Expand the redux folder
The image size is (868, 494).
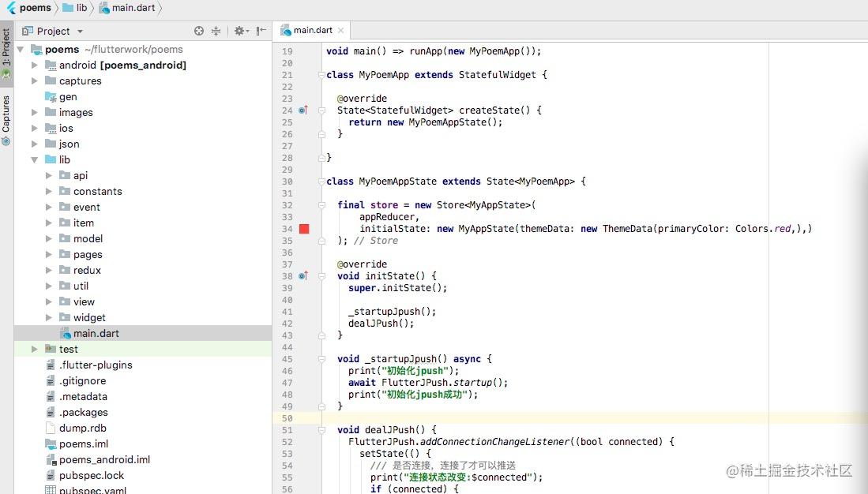coord(49,270)
